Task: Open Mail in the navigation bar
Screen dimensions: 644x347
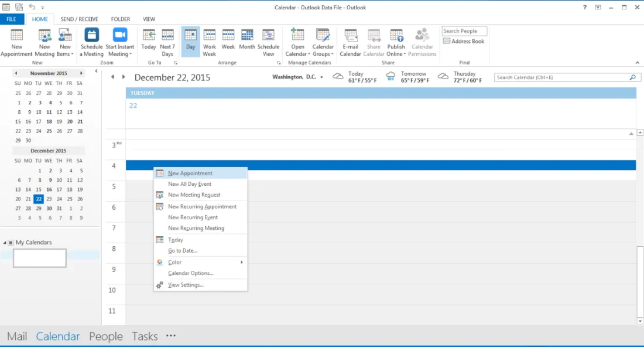Action: (x=17, y=336)
